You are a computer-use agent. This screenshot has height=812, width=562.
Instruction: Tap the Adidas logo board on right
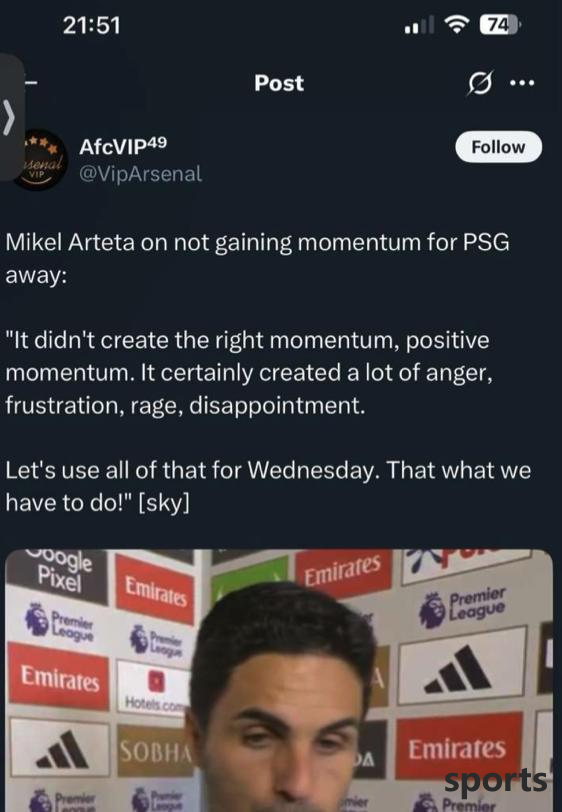click(x=460, y=668)
